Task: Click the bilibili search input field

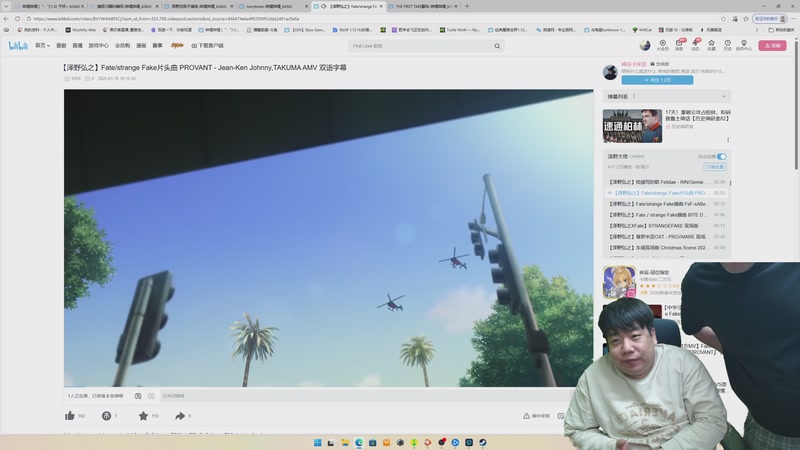Action: (x=421, y=46)
